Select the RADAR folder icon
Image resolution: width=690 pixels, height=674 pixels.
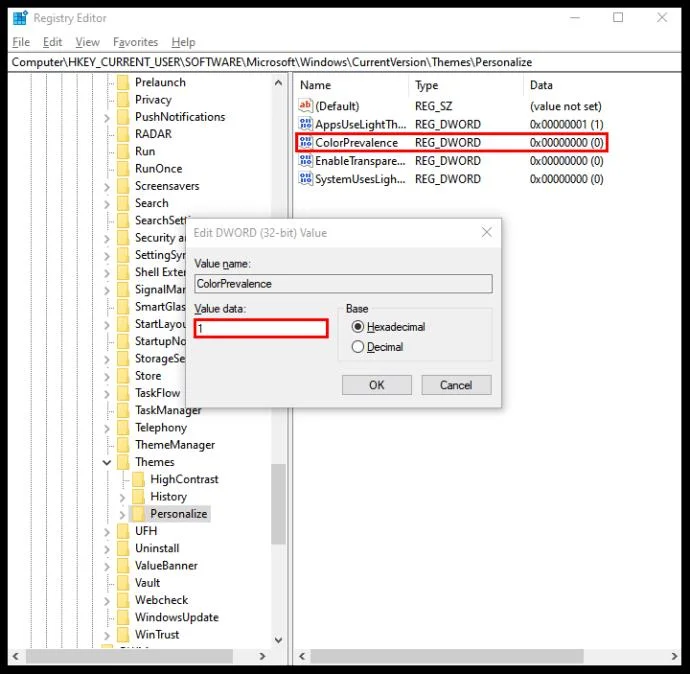coord(123,134)
